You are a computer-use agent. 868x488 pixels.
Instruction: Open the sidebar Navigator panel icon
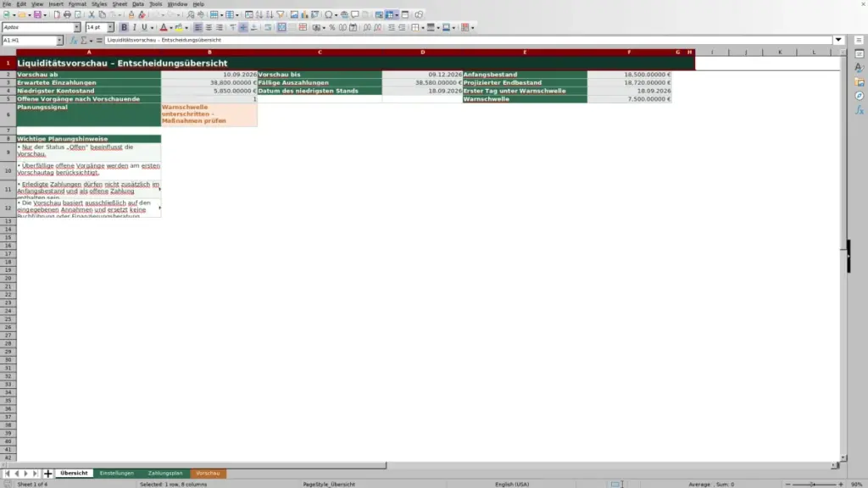click(x=860, y=97)
